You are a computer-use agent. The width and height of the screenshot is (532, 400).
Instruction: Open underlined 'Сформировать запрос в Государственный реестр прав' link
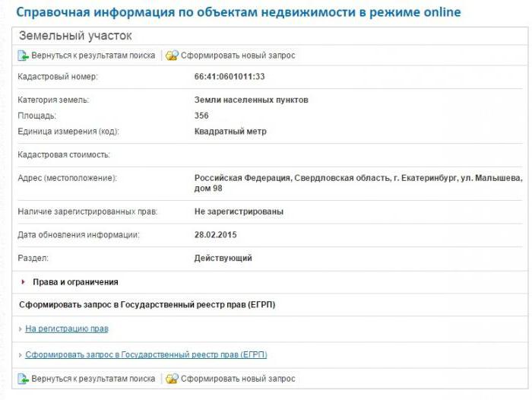click(146, 355)
